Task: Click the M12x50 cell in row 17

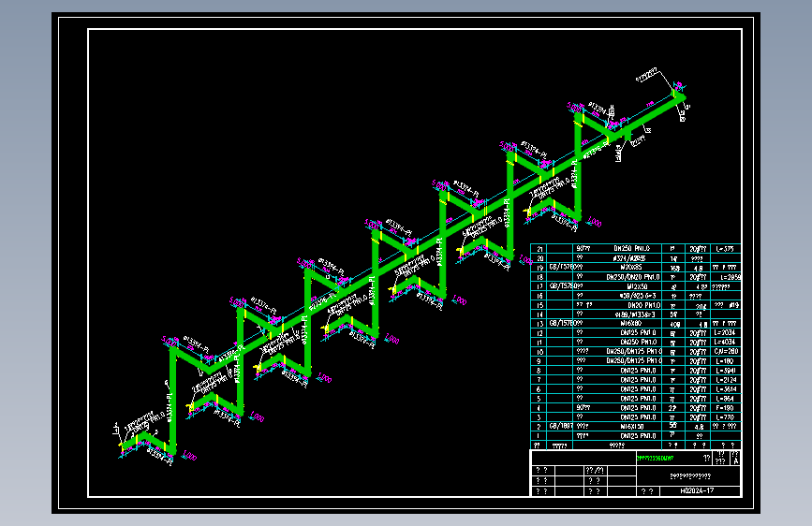Action: click(x=637, y=286)
